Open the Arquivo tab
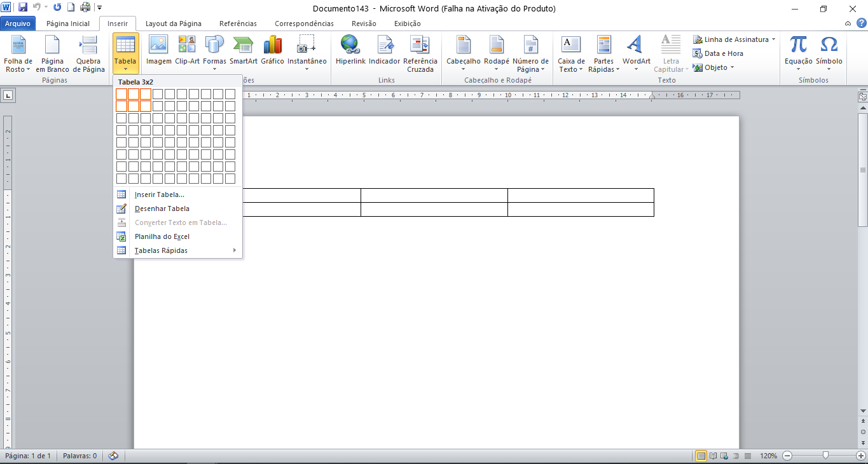This screenshot has width=868, height=464. click(18, 24)
